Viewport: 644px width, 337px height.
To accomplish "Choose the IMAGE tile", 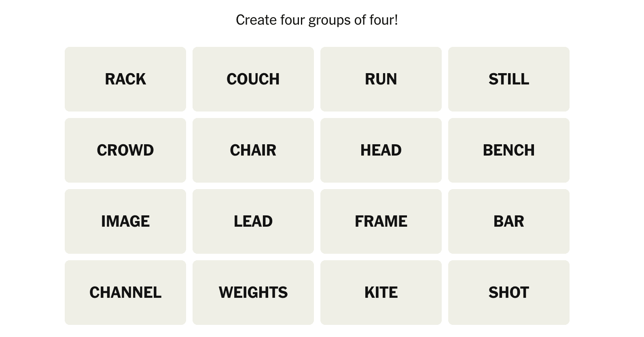I will [125, 221].
